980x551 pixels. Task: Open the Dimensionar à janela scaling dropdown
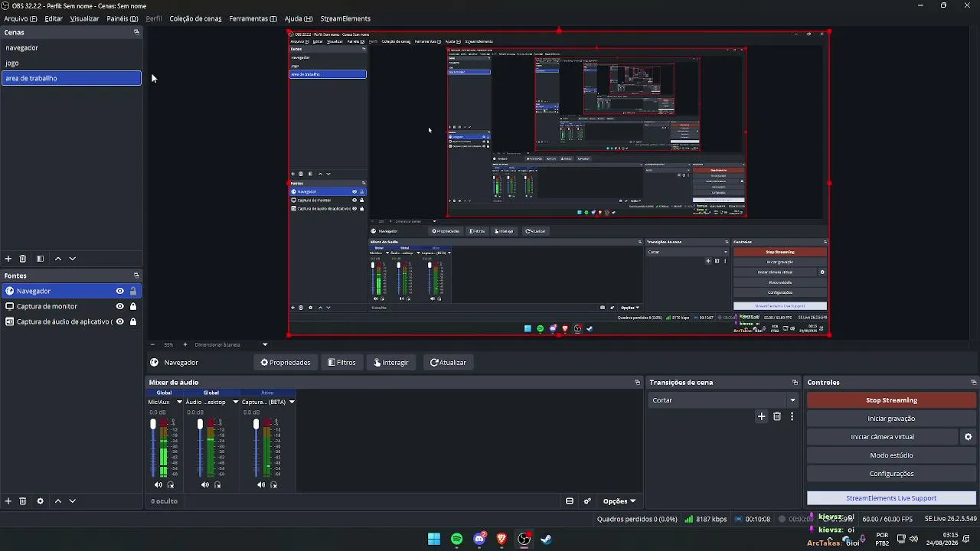(230, 344)
